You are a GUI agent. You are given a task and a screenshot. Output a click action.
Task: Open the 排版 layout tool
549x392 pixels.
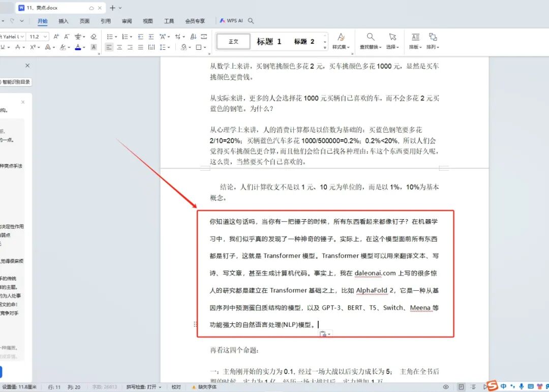point(415,41)
